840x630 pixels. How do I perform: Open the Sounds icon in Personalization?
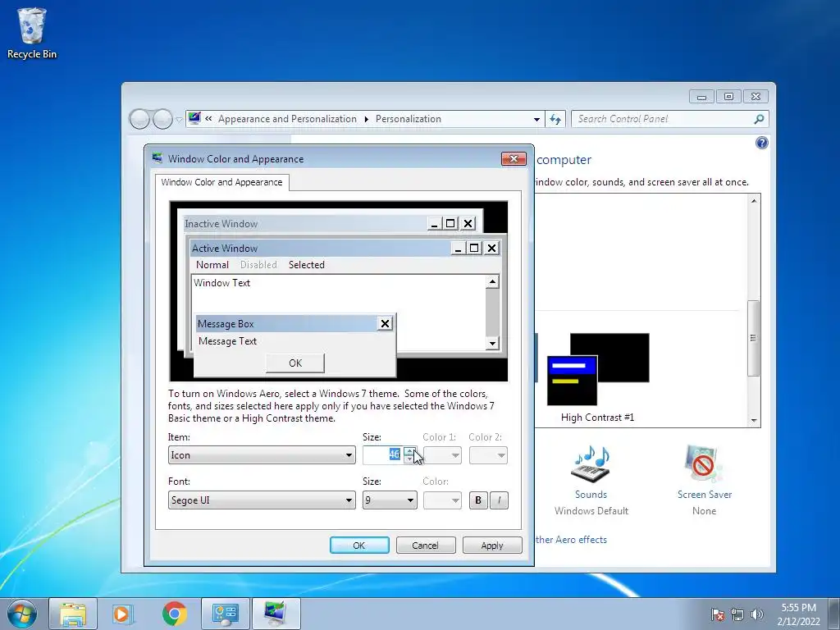pyautogui.click(x=591, y=463)
